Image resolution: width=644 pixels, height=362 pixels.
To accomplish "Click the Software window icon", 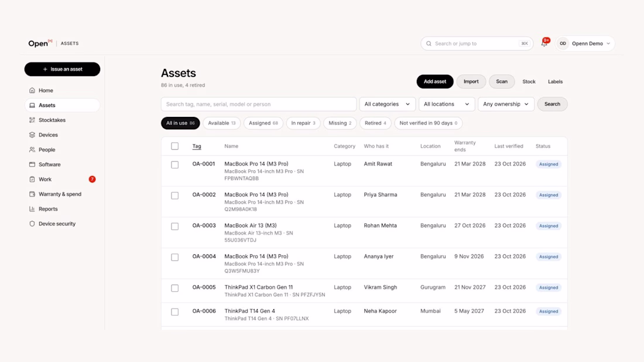I will (x=32, y=164).
